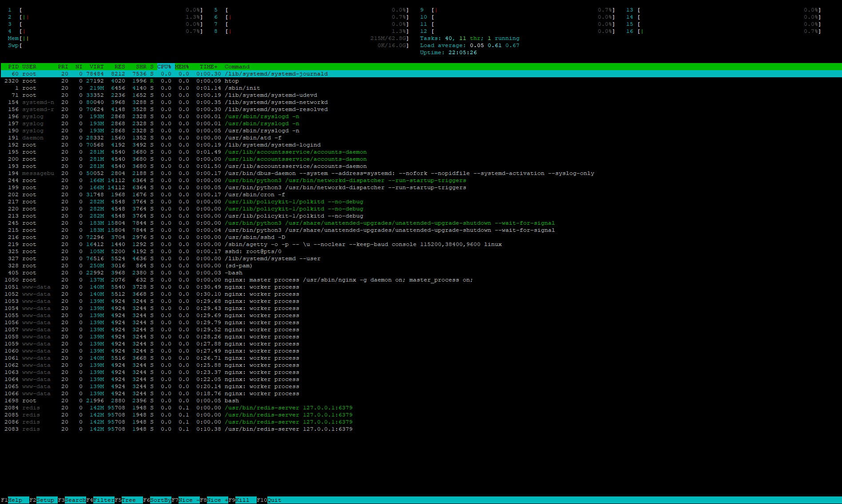Toggle F5 Tree view
842x504 pixels.
(x=128, y=500)
